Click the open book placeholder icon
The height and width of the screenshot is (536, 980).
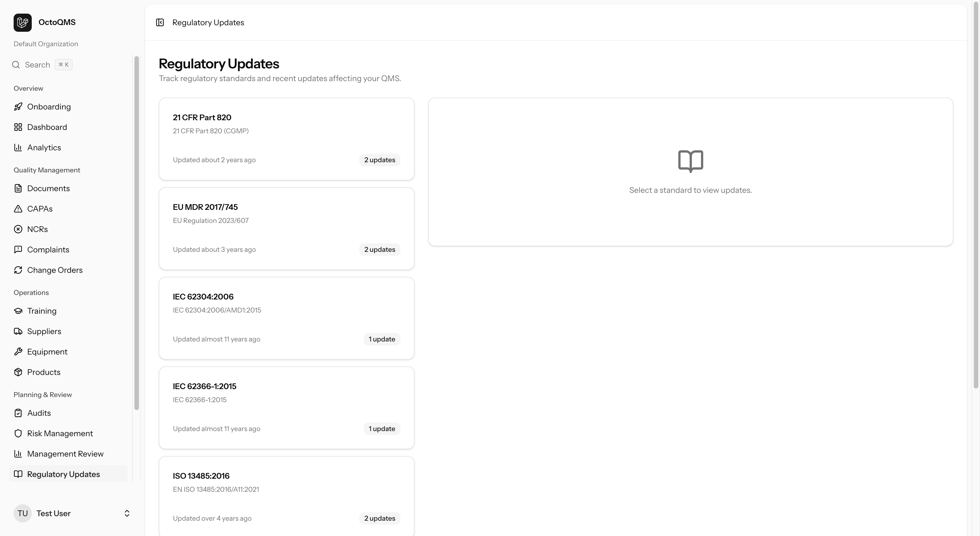pos(690,161)
